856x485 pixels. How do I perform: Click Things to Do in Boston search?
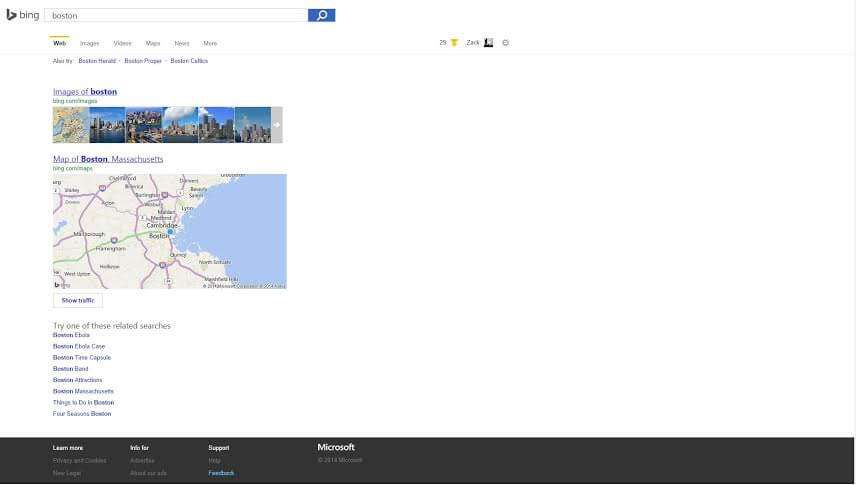(84, 402)
